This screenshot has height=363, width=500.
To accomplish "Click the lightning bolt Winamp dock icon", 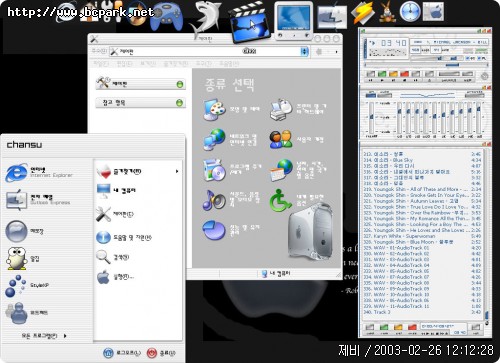I will click(362, 12).
